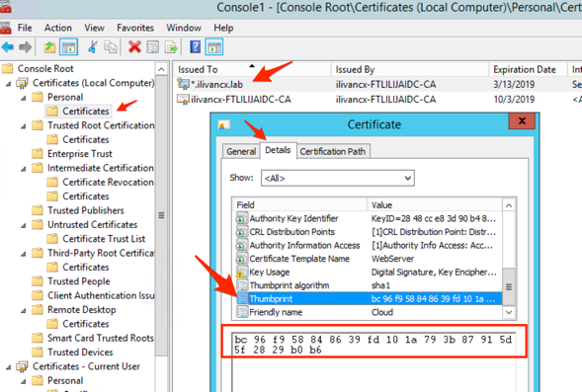Collapse the Untrusted Certificates node
The height and width of the screenshot is (392, 582).
pos(24,226)
